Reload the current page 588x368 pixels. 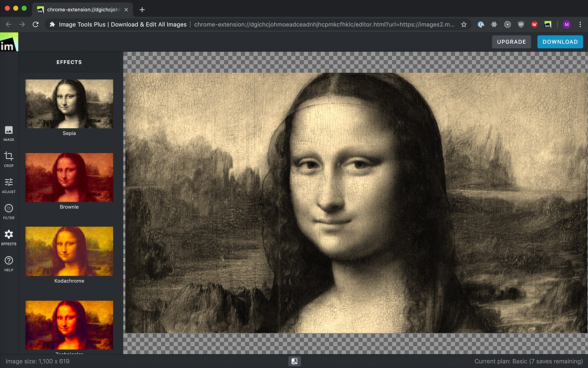tap(35, 24)
